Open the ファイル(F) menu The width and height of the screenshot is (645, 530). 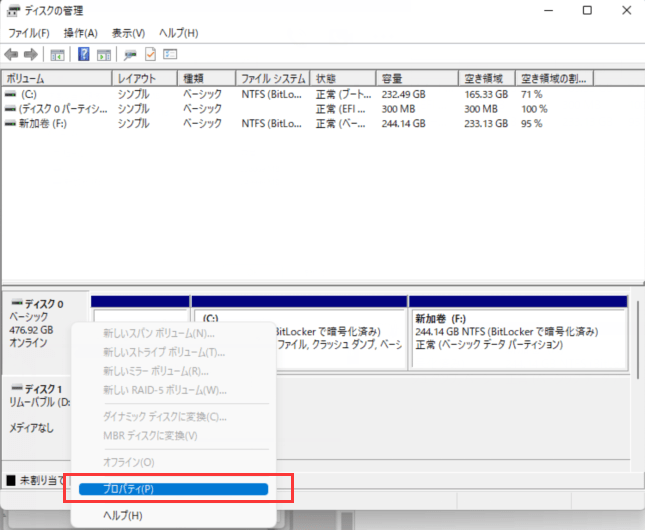(29, 33)
